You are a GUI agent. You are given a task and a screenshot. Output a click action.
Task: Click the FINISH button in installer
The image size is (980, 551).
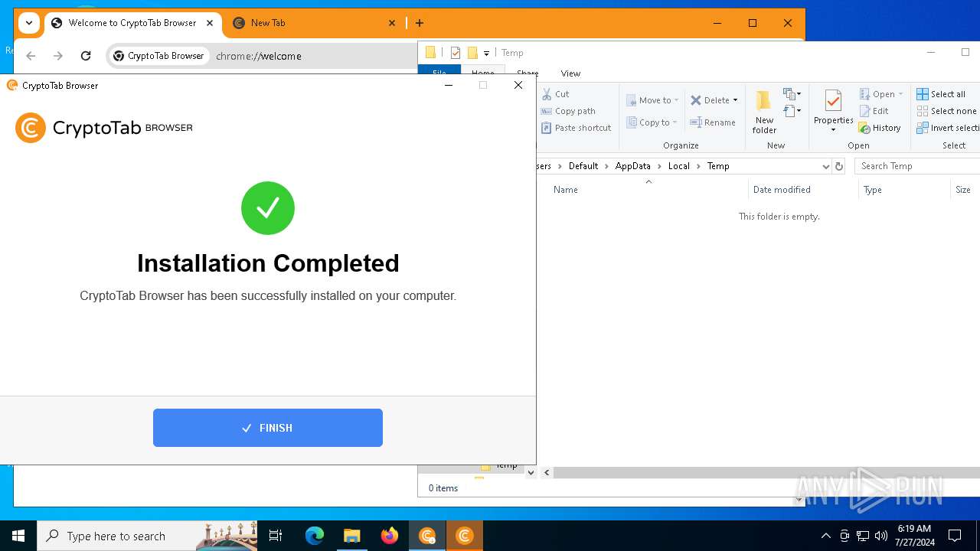[x=268, y=428]
